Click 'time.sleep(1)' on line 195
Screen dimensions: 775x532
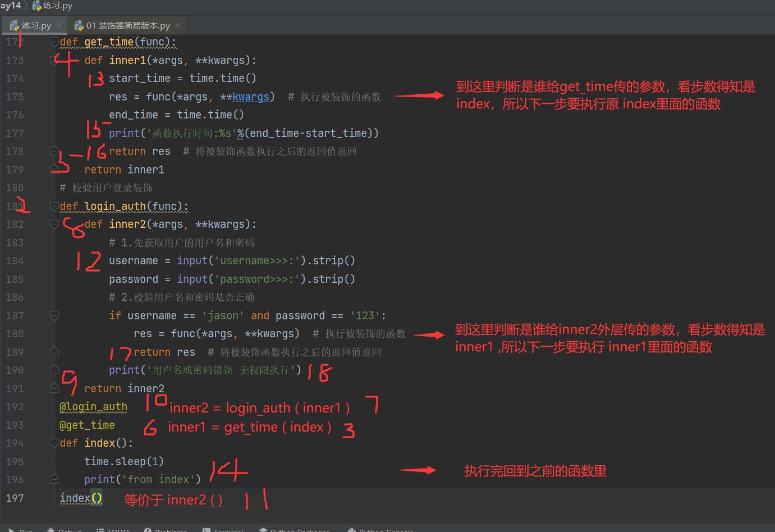click(x=124, y=462)
